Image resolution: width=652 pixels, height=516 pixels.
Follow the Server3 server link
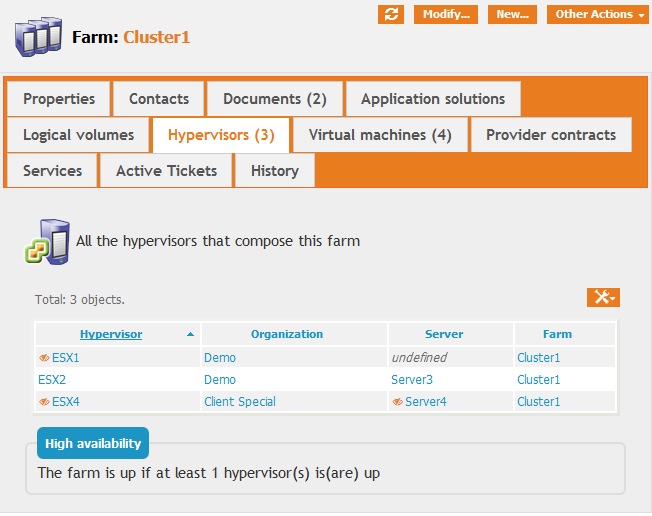click(x=412, y=380)
